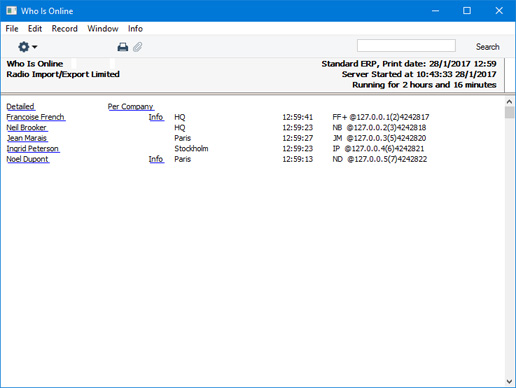This screenshot has height=388, width=516.
Task: Open the File menu
Action: click(12, 29)
